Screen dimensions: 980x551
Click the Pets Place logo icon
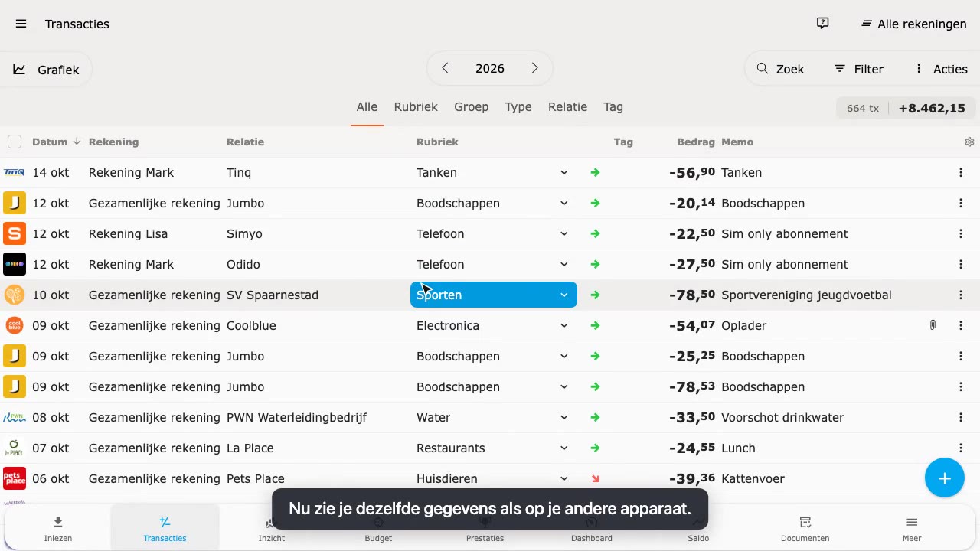coord(15,478)
